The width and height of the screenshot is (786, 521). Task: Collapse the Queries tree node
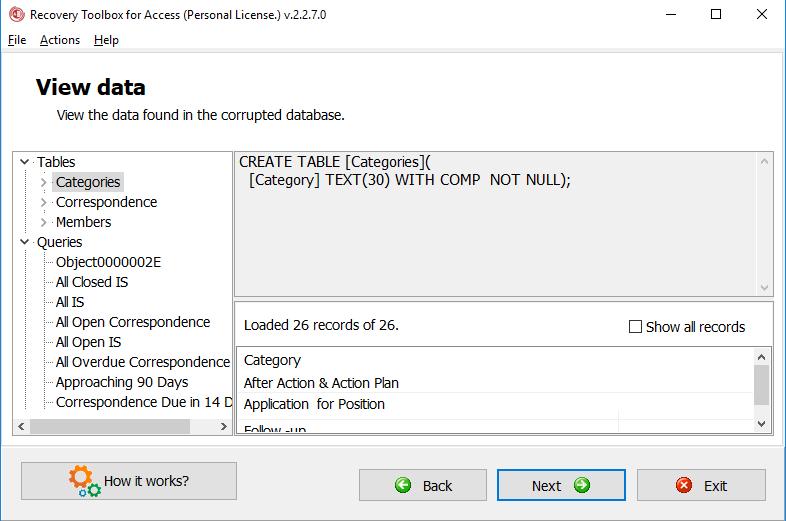click(24, 242)
